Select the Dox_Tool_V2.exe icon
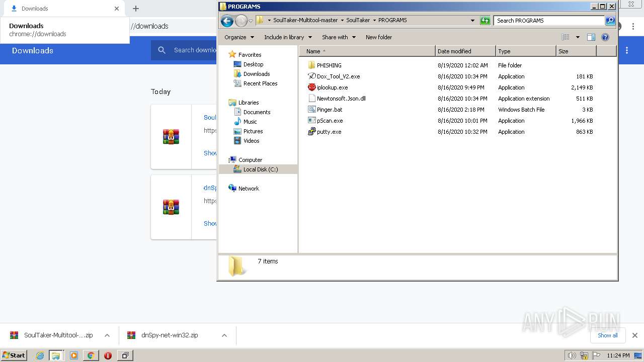This screenshot has height=362, width=644. coord(311,76)
